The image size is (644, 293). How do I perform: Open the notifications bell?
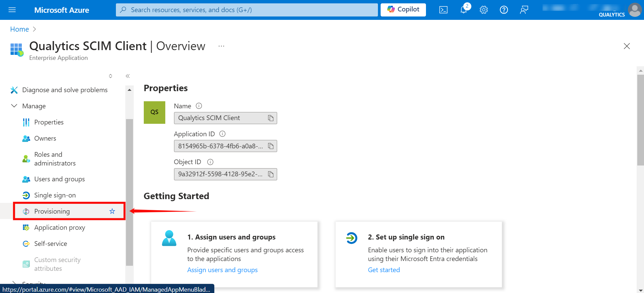click(x=464, y=10)
